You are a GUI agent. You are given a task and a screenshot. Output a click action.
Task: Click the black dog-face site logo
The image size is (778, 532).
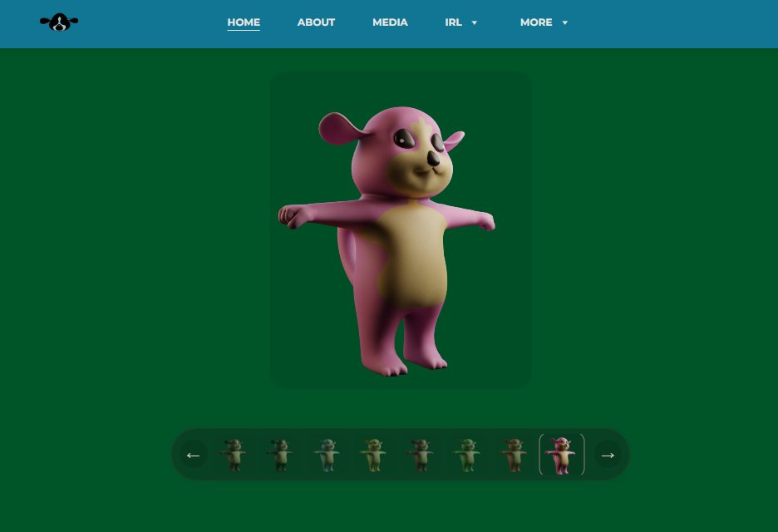point(59,22)
